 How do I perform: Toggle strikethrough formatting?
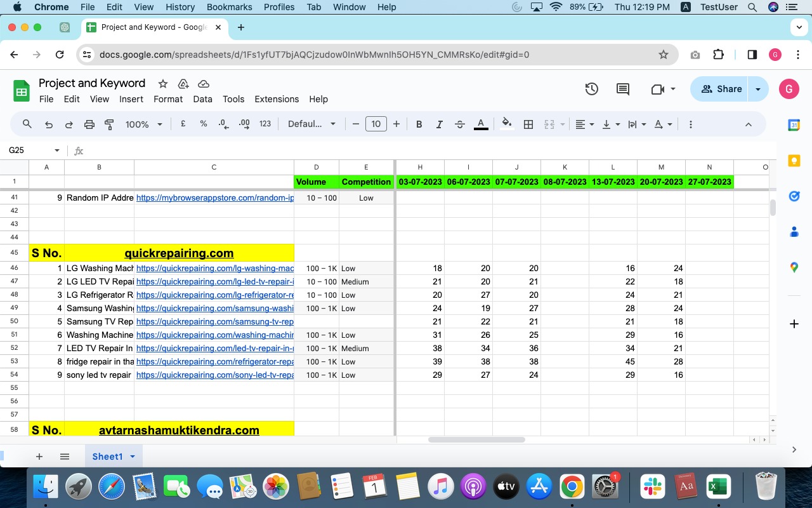460,124
